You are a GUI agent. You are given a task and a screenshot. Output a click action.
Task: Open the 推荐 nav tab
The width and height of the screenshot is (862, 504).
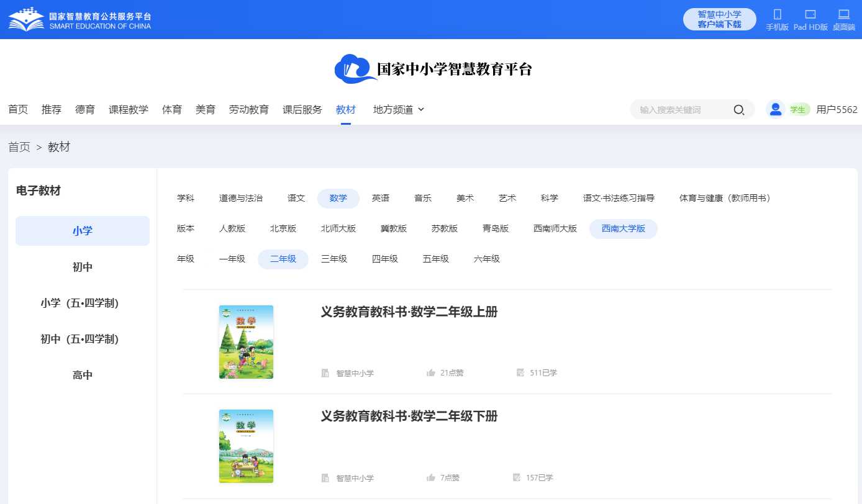(52, 110)
